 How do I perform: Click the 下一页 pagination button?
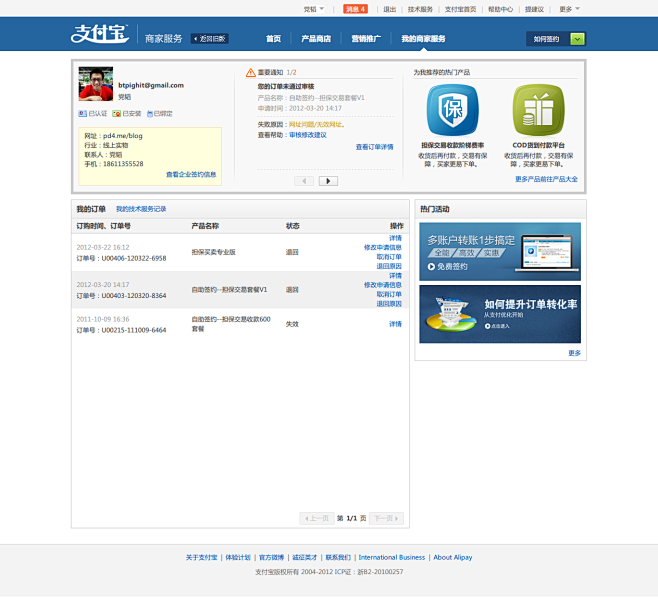386,519
